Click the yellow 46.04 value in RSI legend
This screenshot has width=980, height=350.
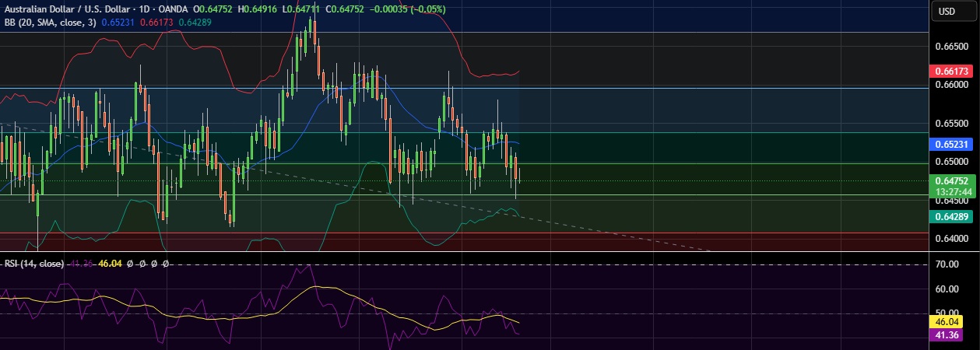[x=111, y=264]
